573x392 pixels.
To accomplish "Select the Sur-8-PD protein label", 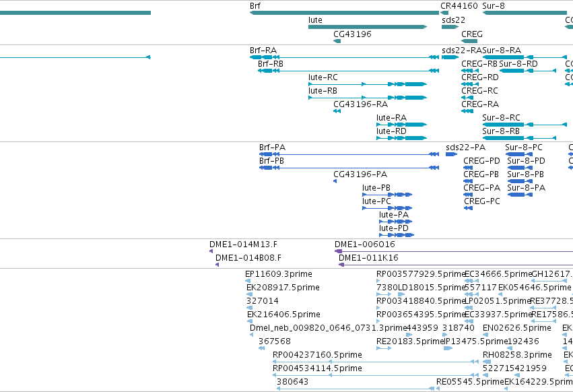I will [527, 161].
